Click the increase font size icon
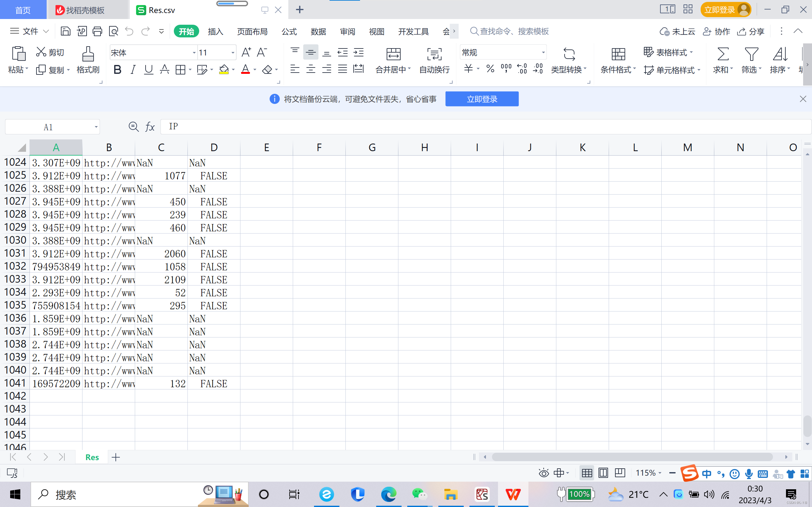 coord(246,52)
